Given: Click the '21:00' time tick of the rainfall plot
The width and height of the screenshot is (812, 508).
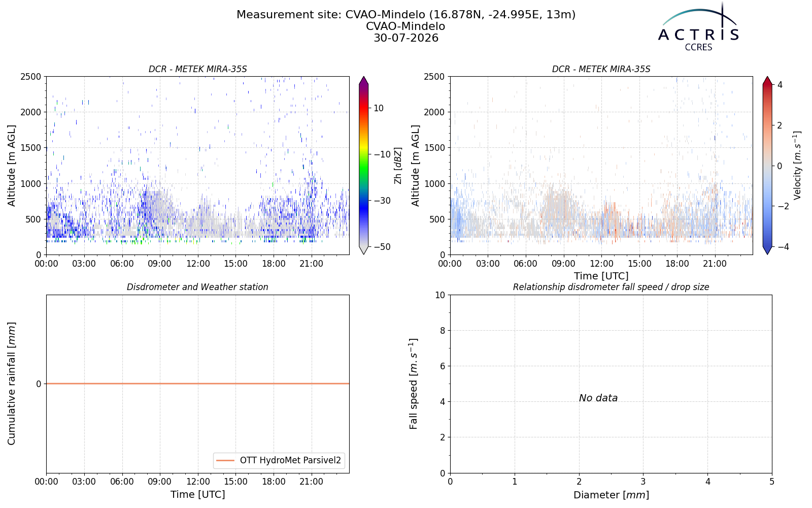Looking at the screenshot, I should (x=312, y=482).
